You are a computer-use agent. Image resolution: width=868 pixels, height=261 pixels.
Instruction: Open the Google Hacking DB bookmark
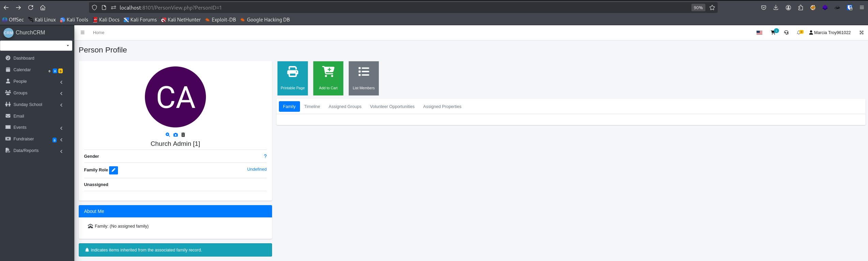(265, 20)
